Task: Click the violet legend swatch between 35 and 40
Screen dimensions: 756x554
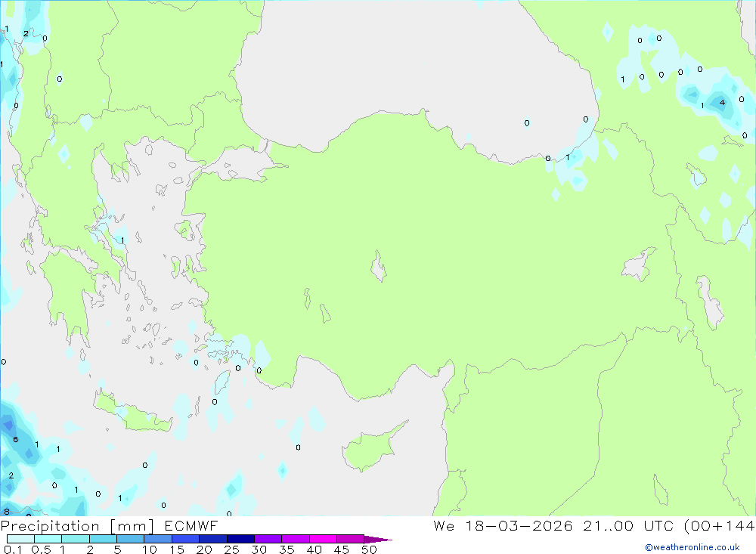Action: [x=296, y=539]
